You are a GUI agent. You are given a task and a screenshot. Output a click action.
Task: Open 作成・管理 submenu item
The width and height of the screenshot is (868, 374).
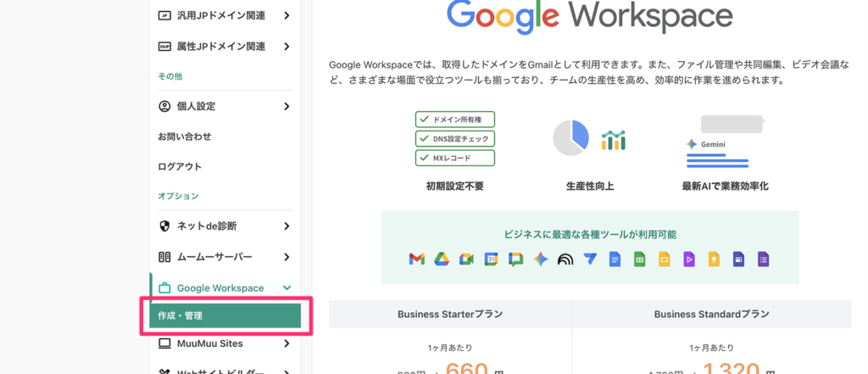point(225,315)
